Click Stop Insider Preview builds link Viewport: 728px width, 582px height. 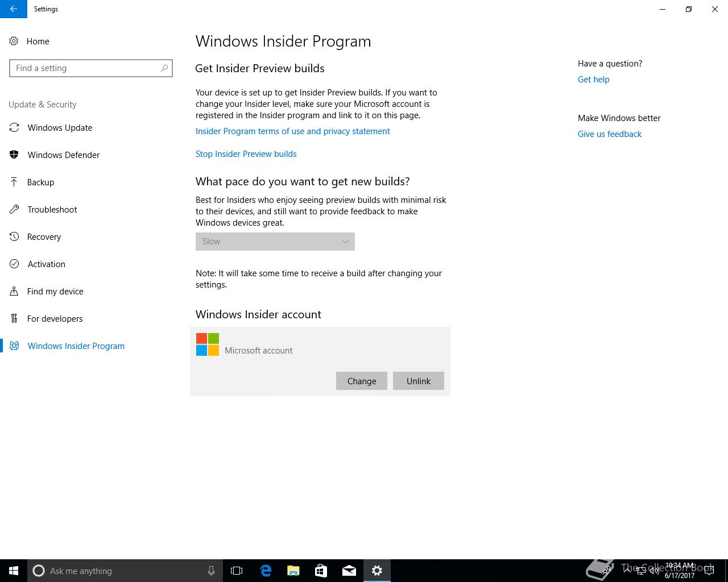click(x=246, y=154)
